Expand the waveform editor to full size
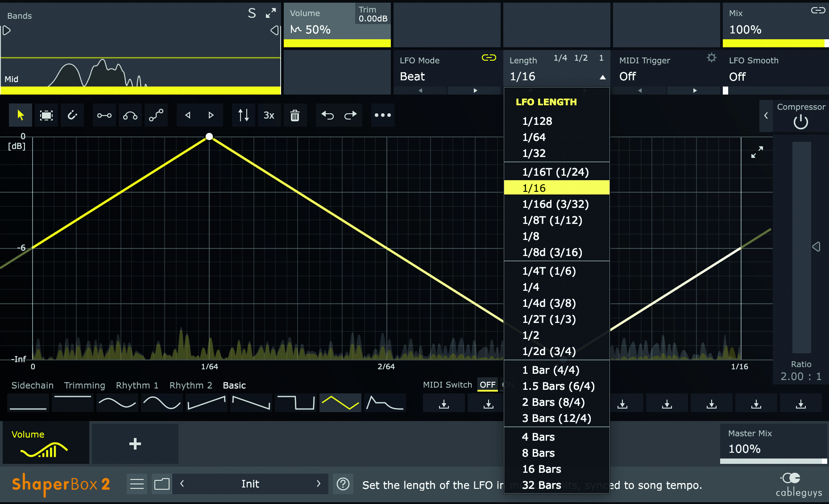The width and height of the screenshot is (829, 504). [x=757, y=152]
